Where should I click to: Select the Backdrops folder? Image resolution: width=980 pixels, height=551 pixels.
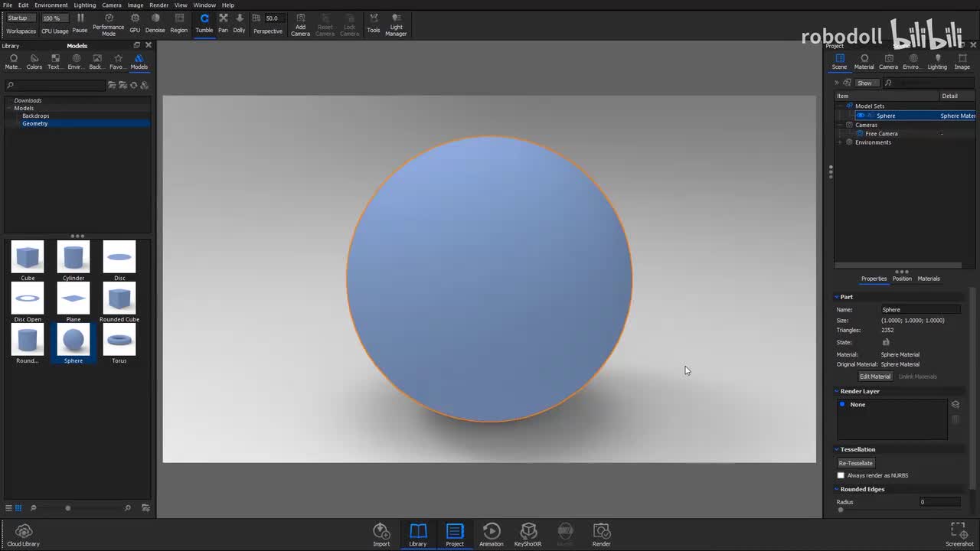pyautogui.click(x=36, y=116)
